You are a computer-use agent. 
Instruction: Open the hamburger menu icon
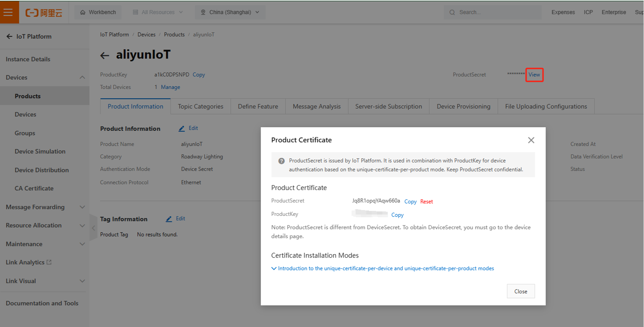8,12
